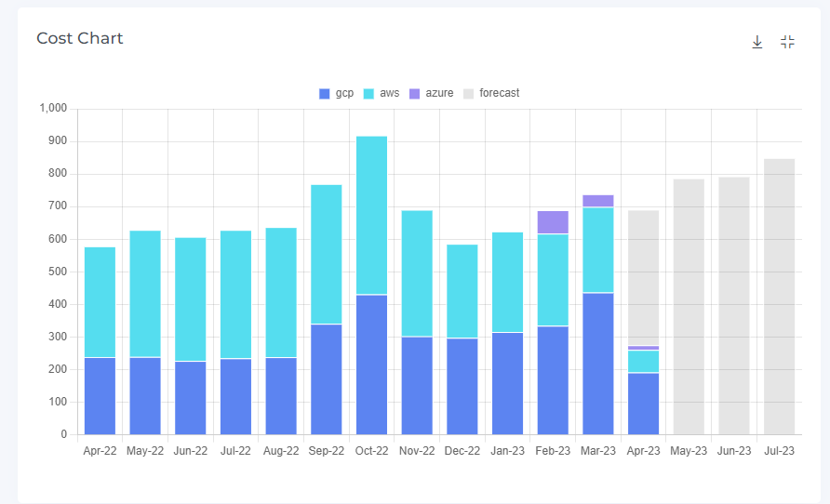Image resolution: width=830 pixels, height=504 pixels.
Task: Click the download chart icon
Action: 757,42
